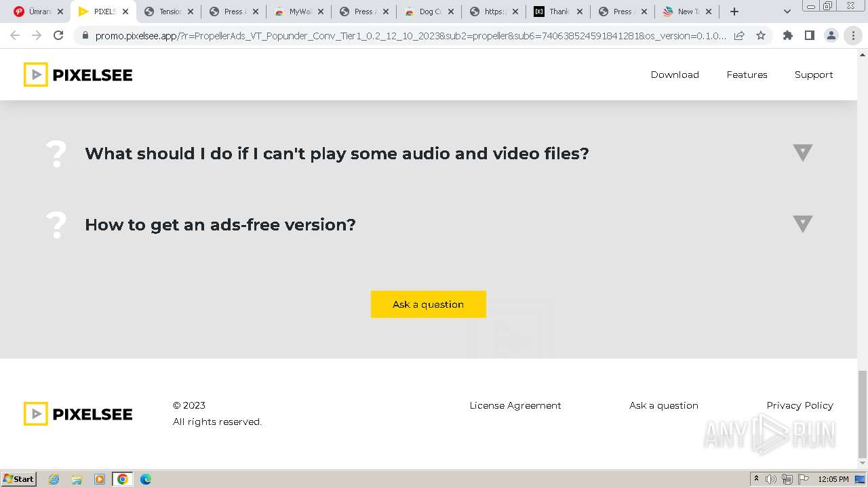The image size is (868, 488).
Task: Open the Windows Start menu
Action: [19, 479]
